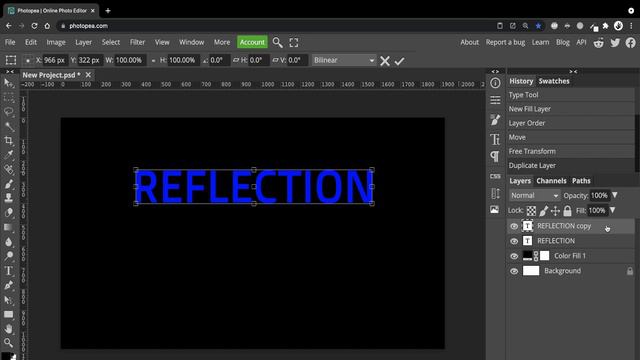Select the Type tool in toolbar

[9, 271]
